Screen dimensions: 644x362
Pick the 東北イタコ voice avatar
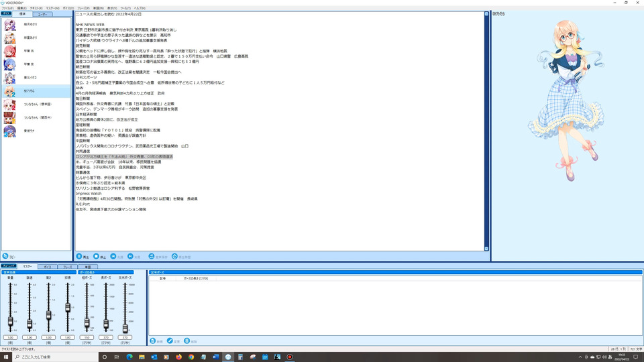tap(10, 78)
